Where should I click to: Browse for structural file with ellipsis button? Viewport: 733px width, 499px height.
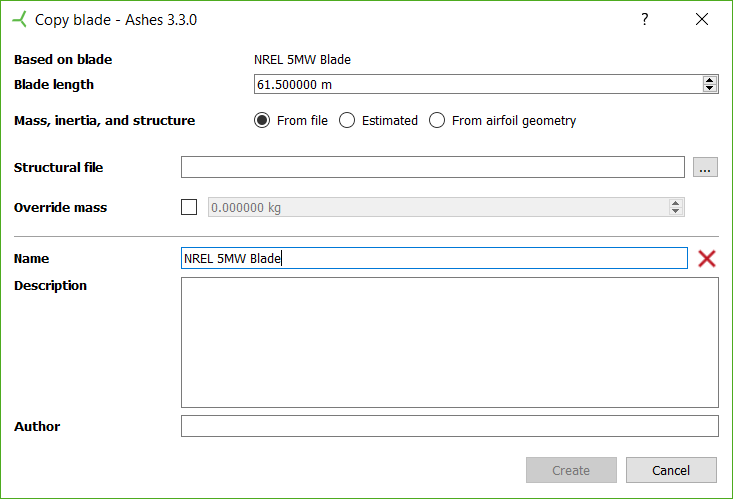click(x=705, y=167)
